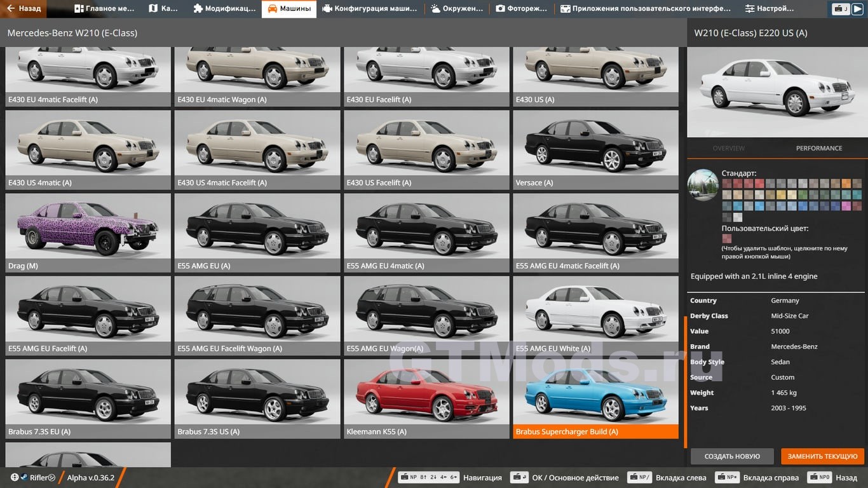Image resolution: width=868 pixels, height=488 pixels.
Task: Click the СОЗДАТЬ НОВУЮ button
Action: point(732,456)
